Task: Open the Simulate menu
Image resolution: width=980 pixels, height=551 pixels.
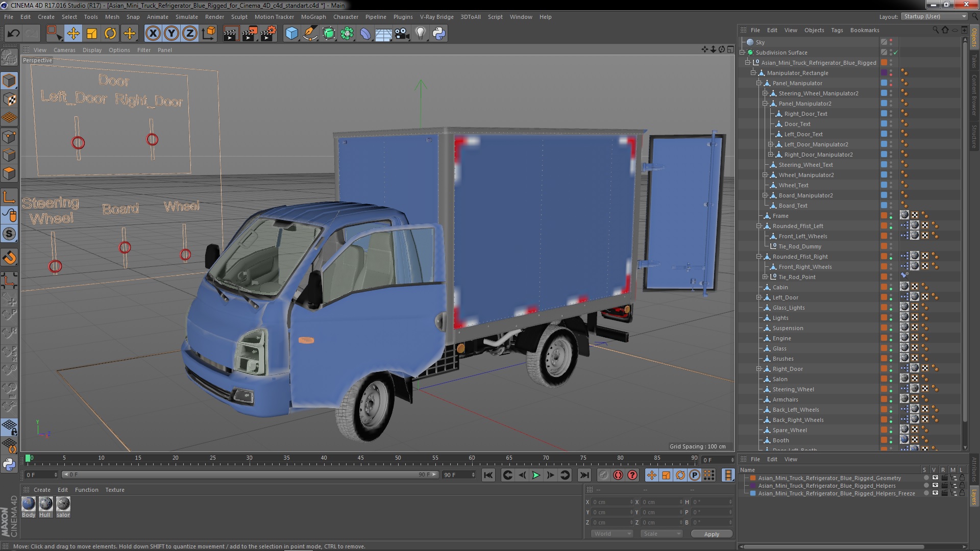Action: tap(187, 17)
